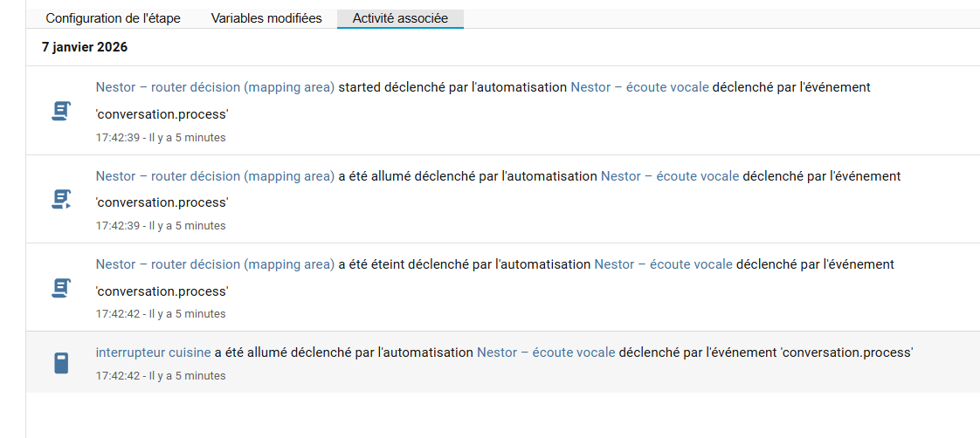980x438 pixels.
Task: Open écoute vocale link in the interrupteur cuisine entry
Action: (x=546, y=352)
